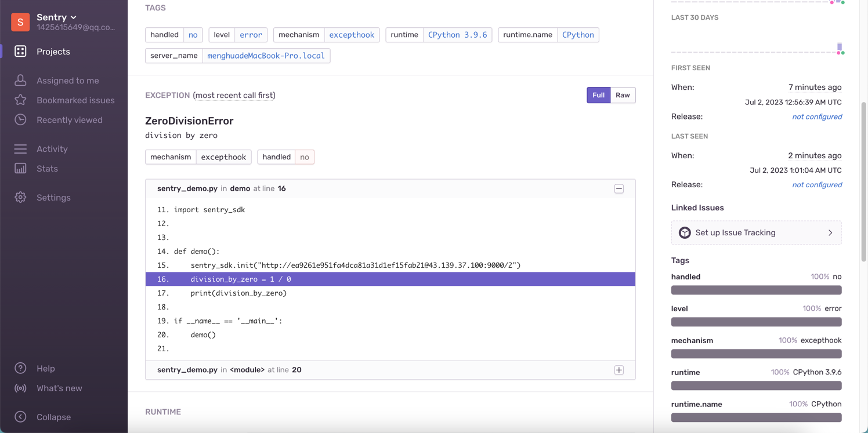Click the What's new broadcast icon

tap(20, 388)
